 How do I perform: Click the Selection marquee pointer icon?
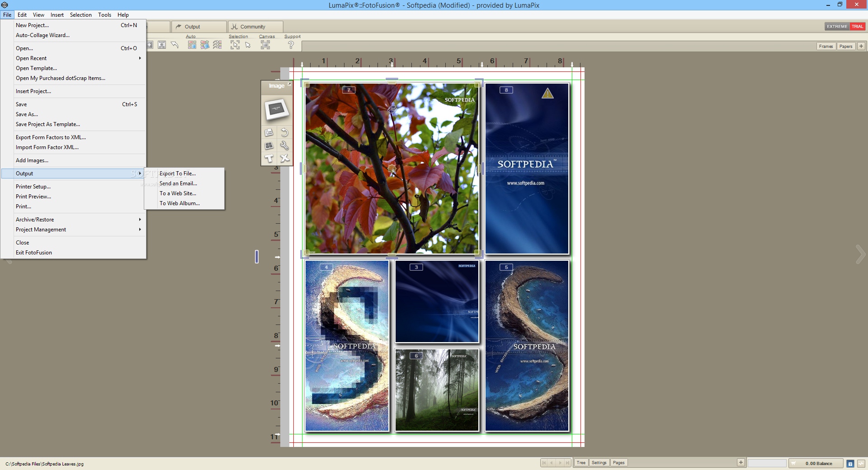point(235,45)
